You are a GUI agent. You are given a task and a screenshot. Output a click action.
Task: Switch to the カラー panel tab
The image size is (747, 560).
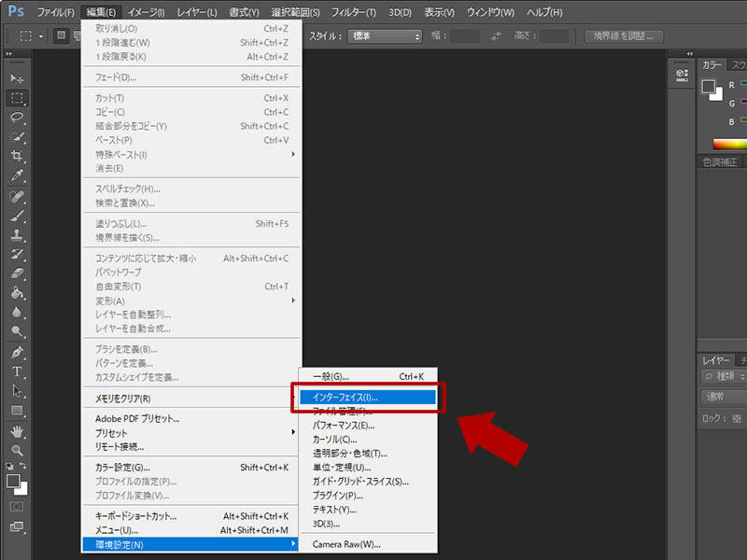coord(712,64)
